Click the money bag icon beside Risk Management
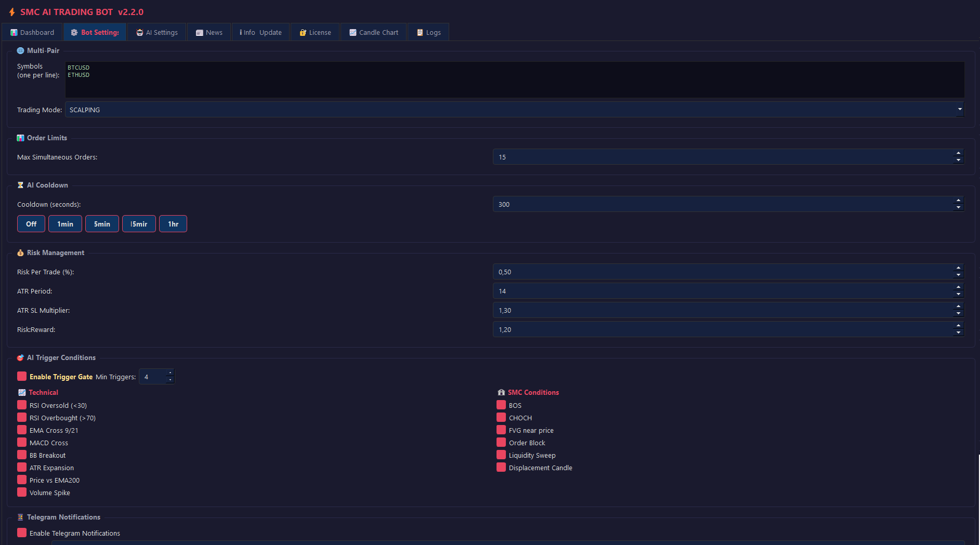The height and width of the screenshot is (545, 980). [x=20, y=252]
